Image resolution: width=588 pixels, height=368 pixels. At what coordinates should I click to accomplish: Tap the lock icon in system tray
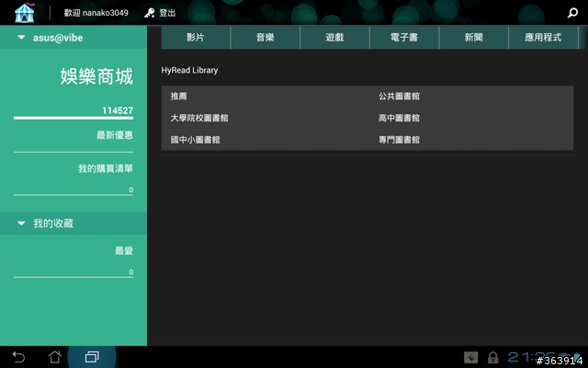(492, 357)
